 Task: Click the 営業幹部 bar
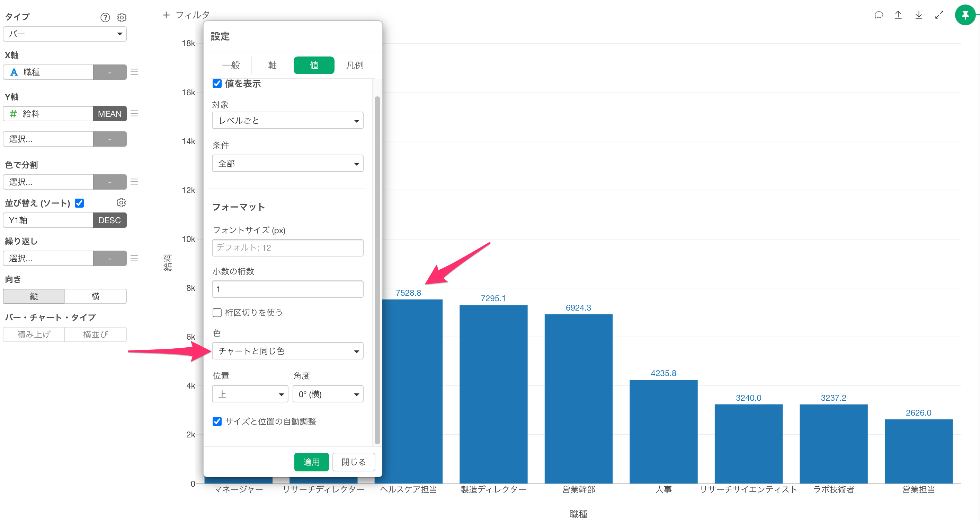pyautogui.click(x=578, y=399)
